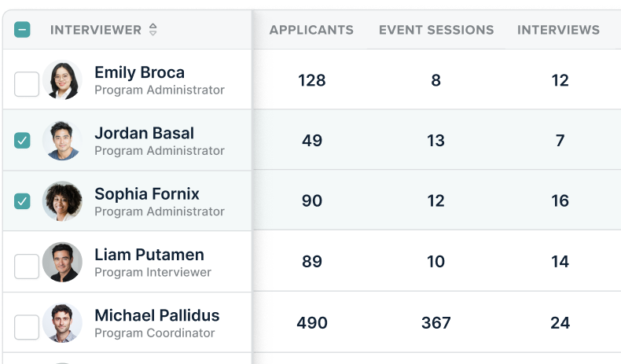Click Sophia Fornix's profile photo
621x364 pixels.
point(62,201)
